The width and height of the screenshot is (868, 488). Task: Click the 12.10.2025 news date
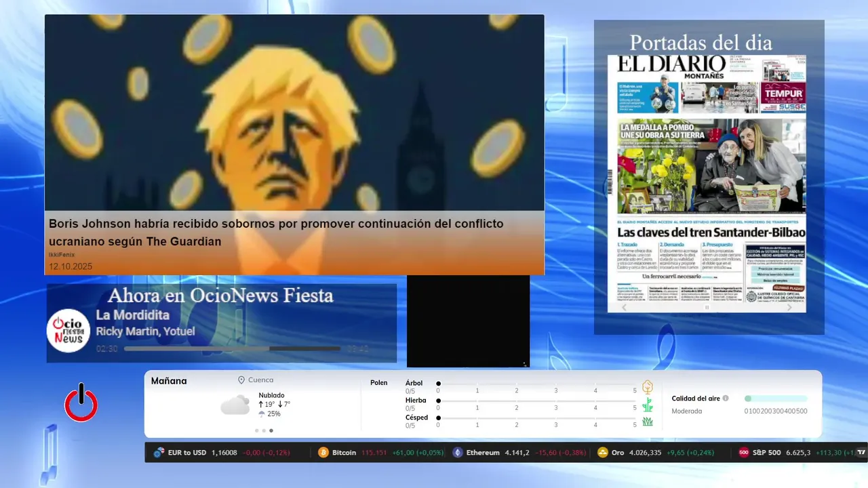click(x=71, y=266)
